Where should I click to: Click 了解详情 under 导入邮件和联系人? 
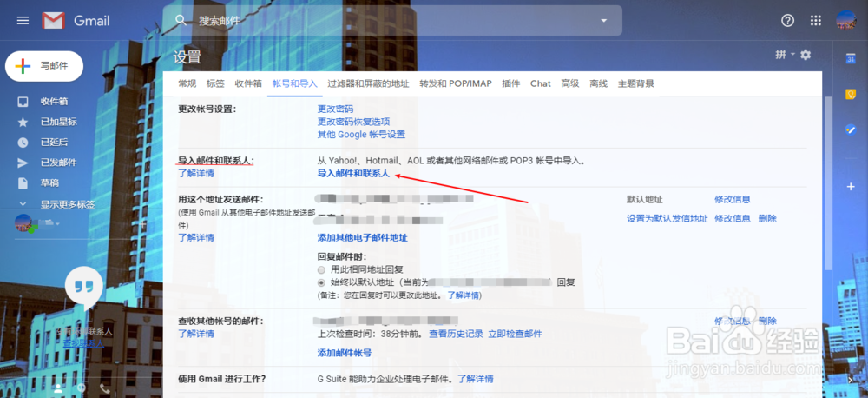[x=196, y=174]
